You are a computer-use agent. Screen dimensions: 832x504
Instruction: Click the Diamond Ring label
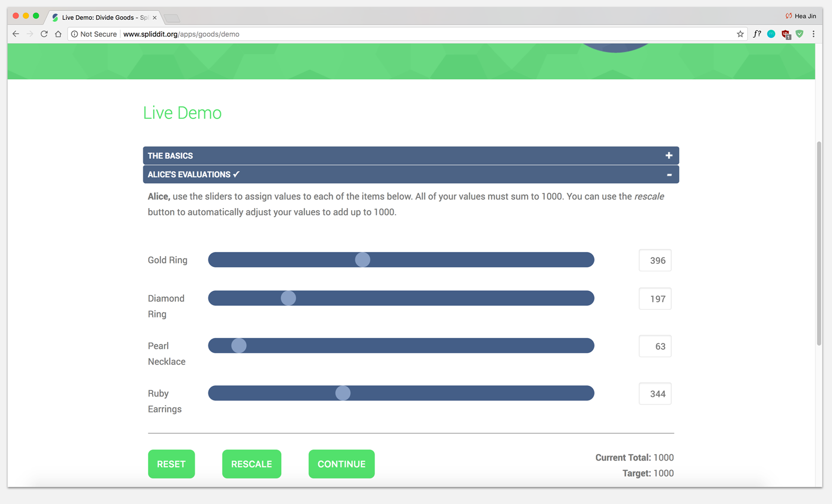tap(166, 306)
